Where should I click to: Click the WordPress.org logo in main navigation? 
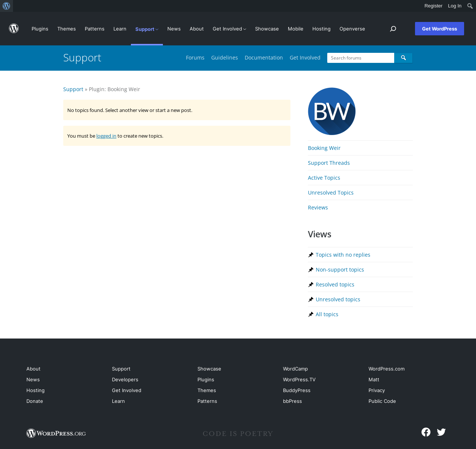tap(14, 29)
